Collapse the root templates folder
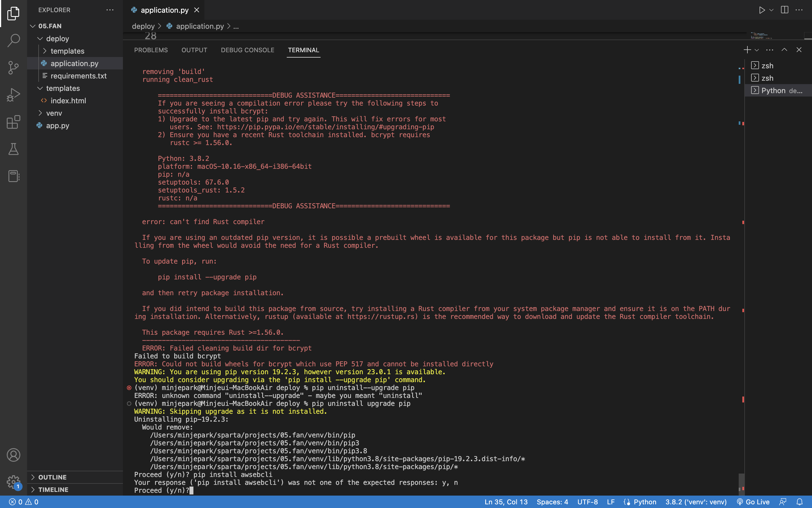 pyautogui.click(x=75, y=88)
